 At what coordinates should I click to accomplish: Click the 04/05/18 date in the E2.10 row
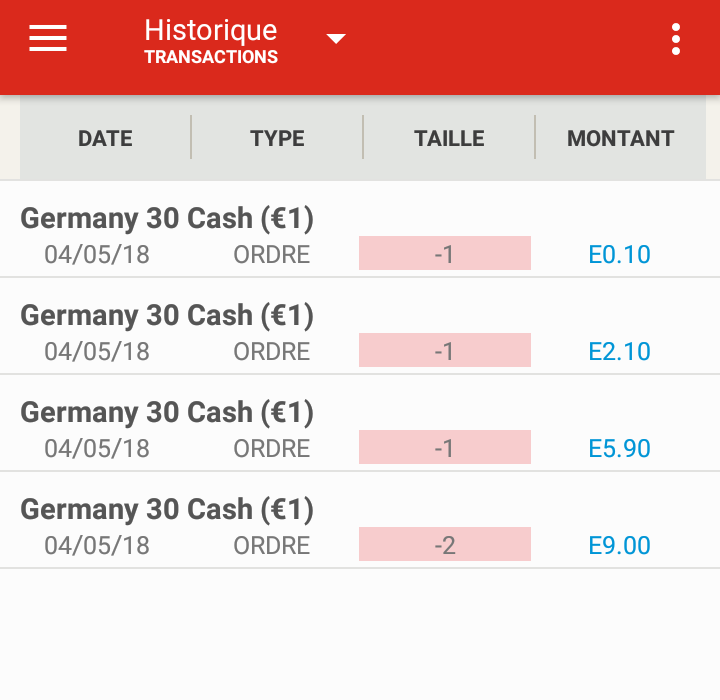pos(97,352)
